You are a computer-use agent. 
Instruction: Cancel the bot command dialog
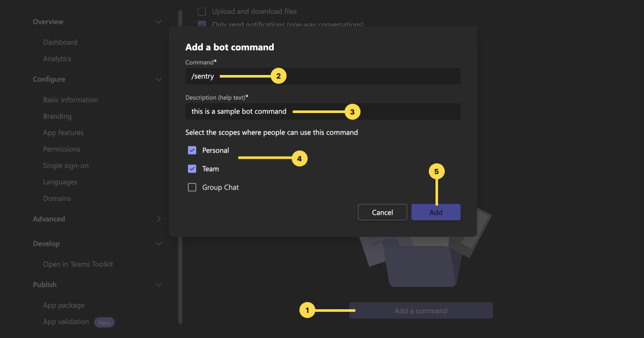click(382, 212)
